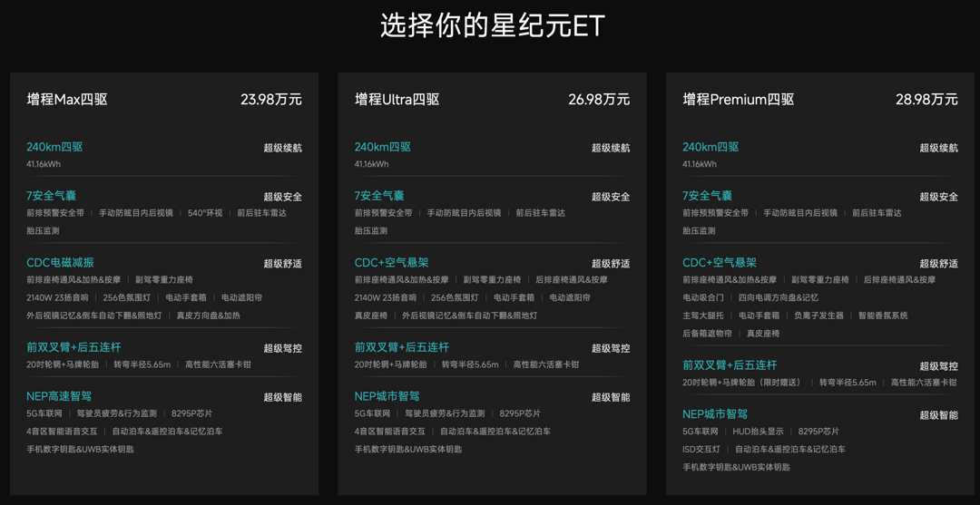This screenshot has width=980, height=505.
Task: Click 41.16kWh in the Premium card
Action: [x=700, y=164]
